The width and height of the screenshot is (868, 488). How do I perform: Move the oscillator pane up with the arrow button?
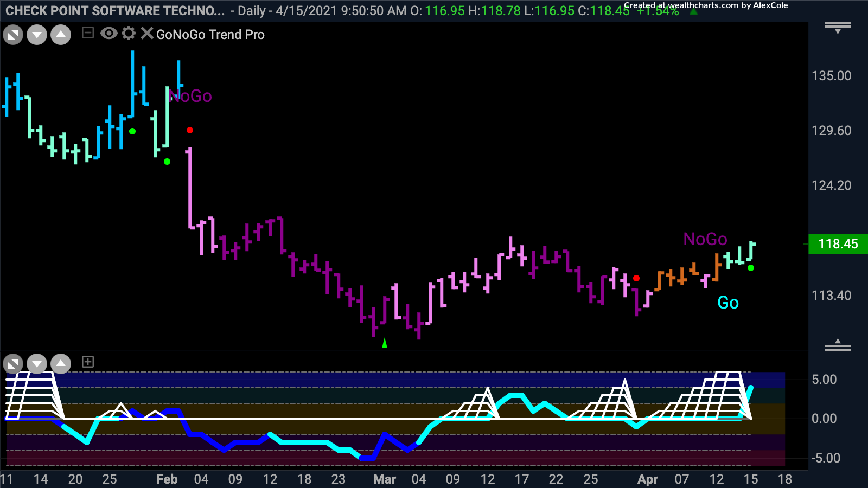click(x=61, y=363)
